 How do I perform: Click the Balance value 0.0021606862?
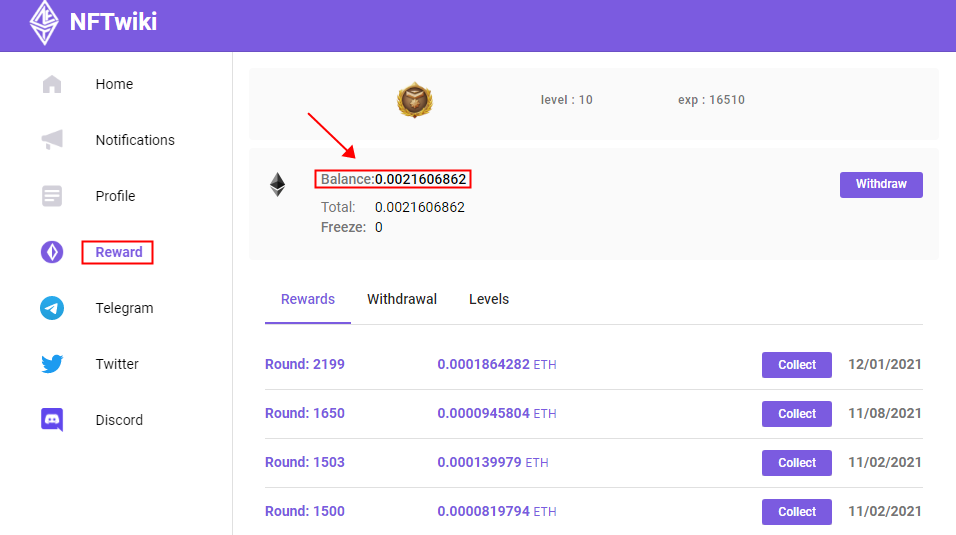[421, 179]
